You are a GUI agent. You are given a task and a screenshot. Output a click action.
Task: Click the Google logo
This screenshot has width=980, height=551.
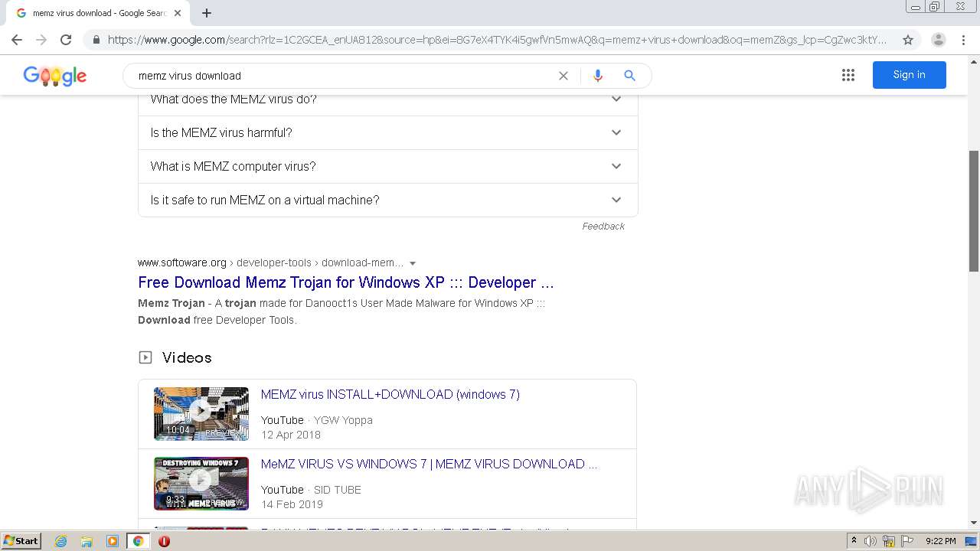[55, 76]
